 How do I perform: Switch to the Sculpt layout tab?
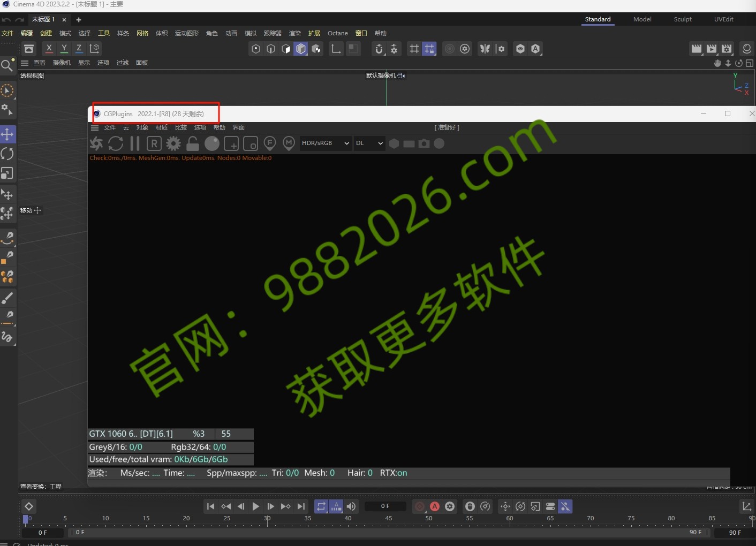tap(683, 19)
